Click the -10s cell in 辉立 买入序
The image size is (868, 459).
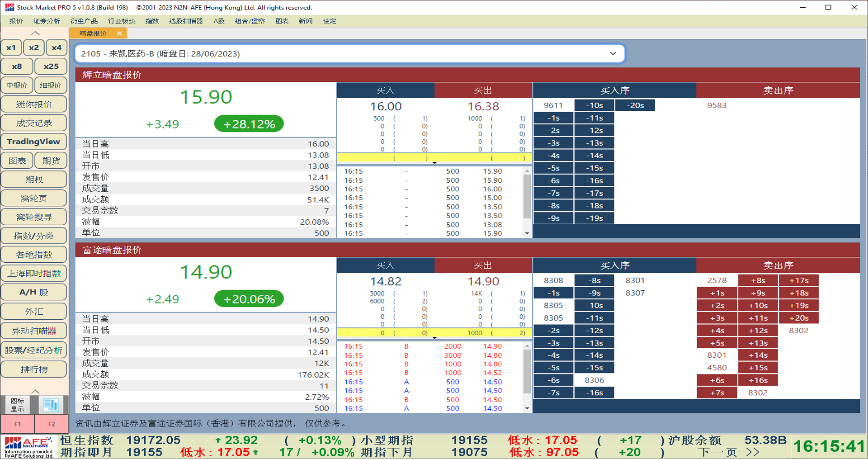point(594,105)
